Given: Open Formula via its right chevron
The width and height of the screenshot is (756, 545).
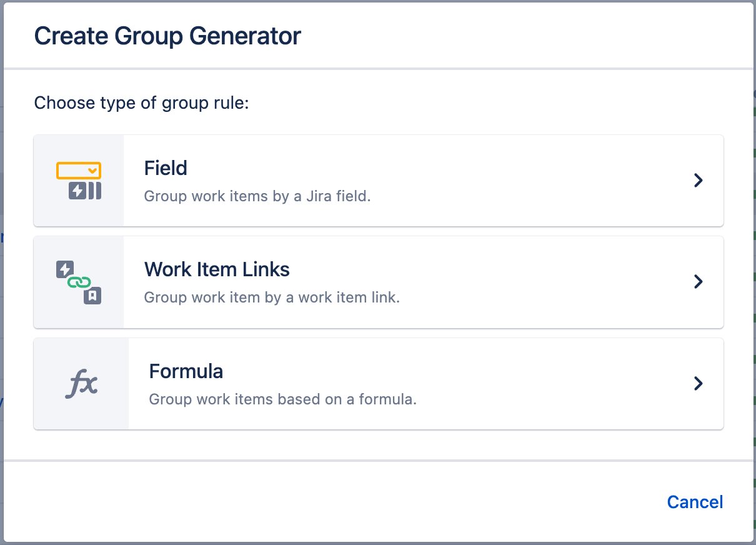Looking at the screenshot, I should pos(698,384).
